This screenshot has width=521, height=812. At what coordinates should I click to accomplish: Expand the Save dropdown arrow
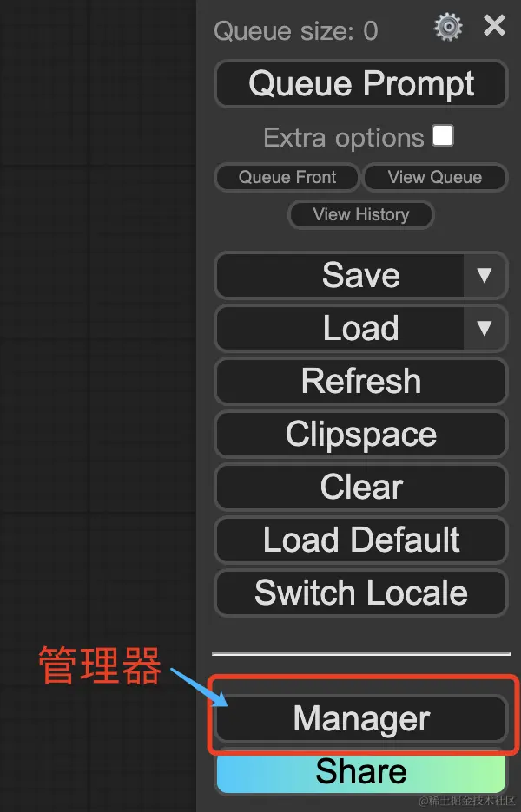pos(485,275)
